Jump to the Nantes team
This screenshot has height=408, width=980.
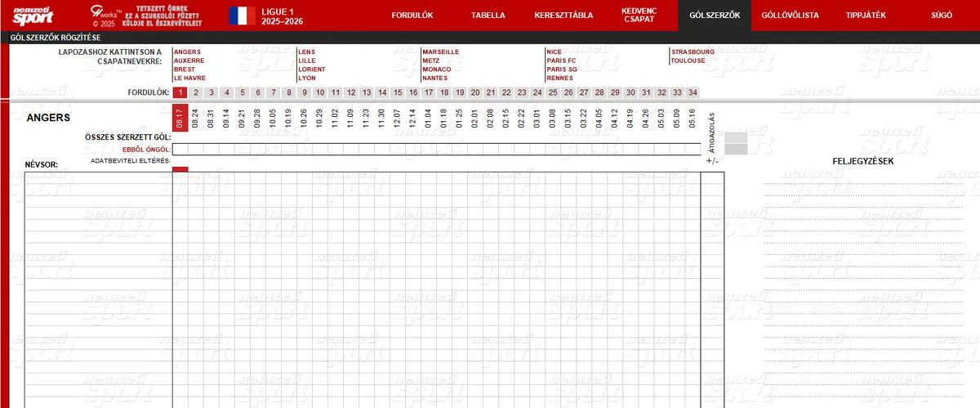click(435, 78)
